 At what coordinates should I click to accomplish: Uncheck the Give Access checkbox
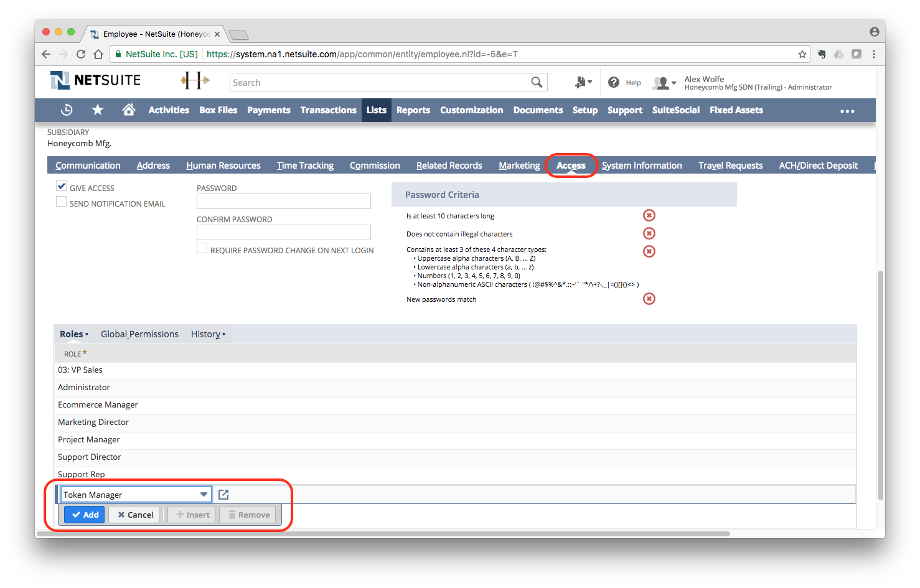click(61, 186)
